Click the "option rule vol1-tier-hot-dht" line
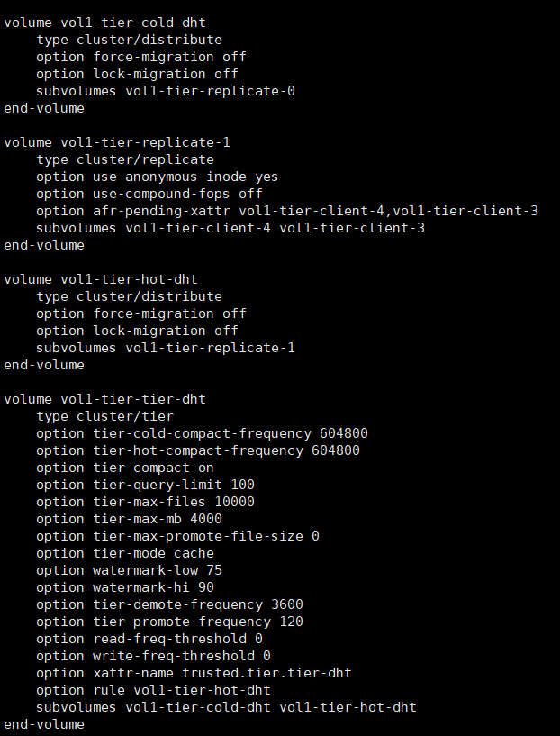Screen dimensions: 560x736 click(153, 690)
